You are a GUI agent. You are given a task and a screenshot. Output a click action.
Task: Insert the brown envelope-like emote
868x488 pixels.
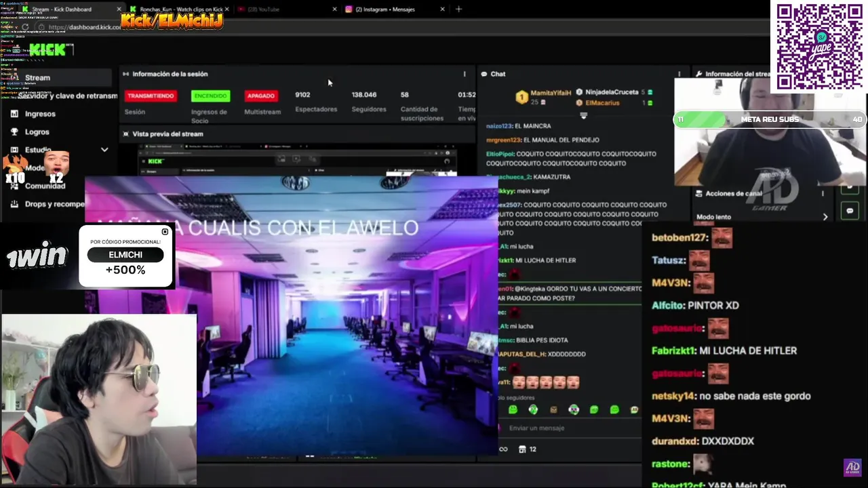tap(553, 409)
